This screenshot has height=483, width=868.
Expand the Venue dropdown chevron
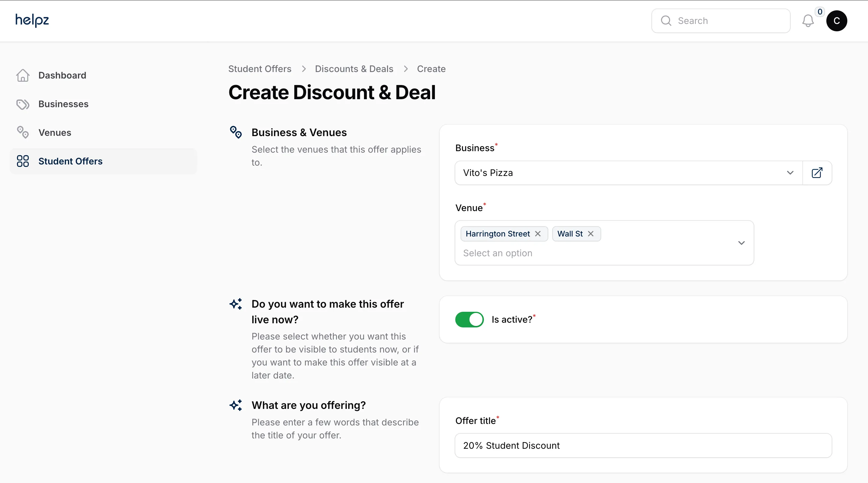tap(742, 243)
